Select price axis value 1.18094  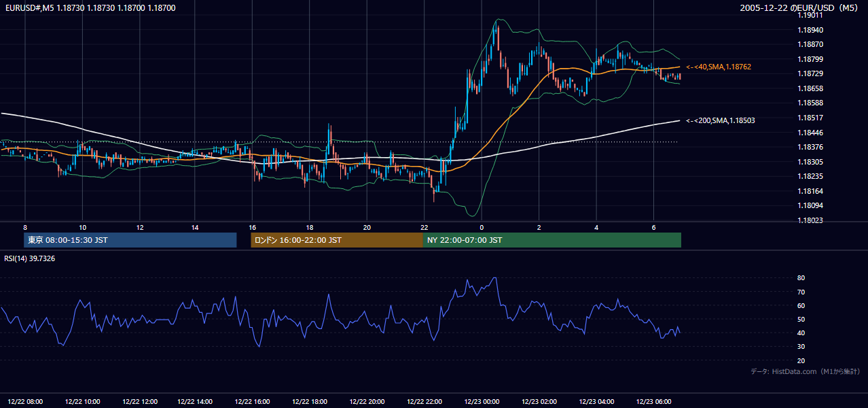pos(811,205)
